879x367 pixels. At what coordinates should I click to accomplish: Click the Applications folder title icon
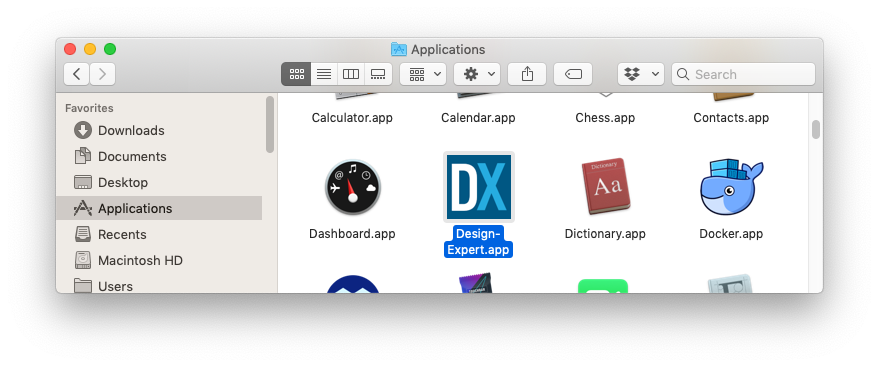399,49
